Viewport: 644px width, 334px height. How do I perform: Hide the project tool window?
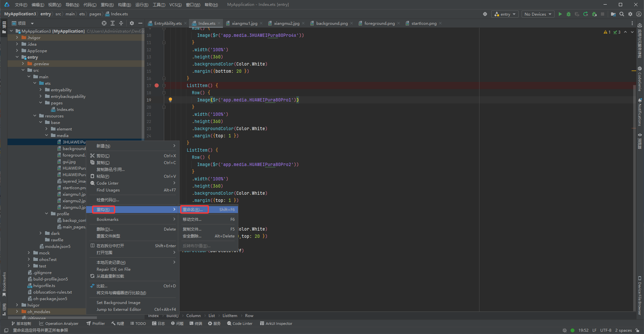[140, 23]
